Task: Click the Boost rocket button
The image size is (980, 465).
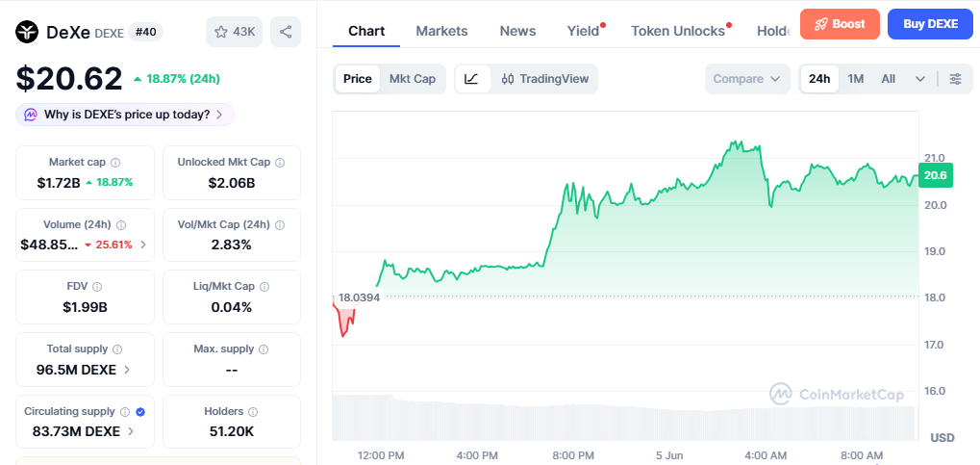Action: (840, 24)
